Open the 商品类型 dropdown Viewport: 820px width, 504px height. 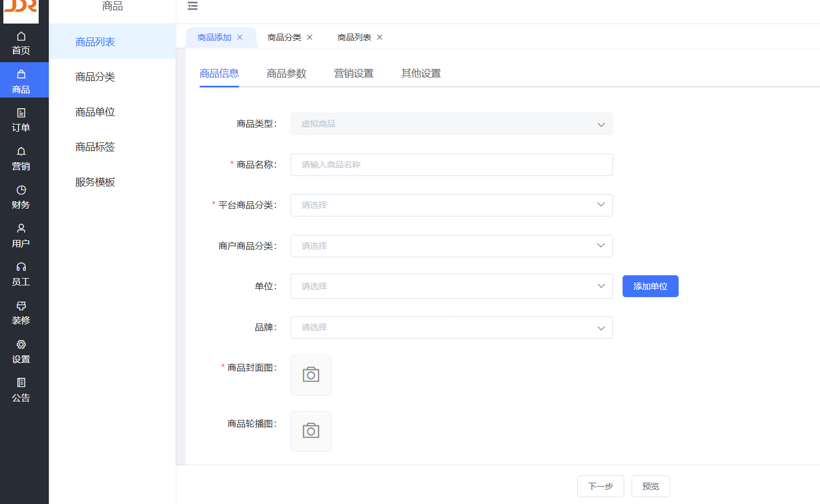pos(452,124)
